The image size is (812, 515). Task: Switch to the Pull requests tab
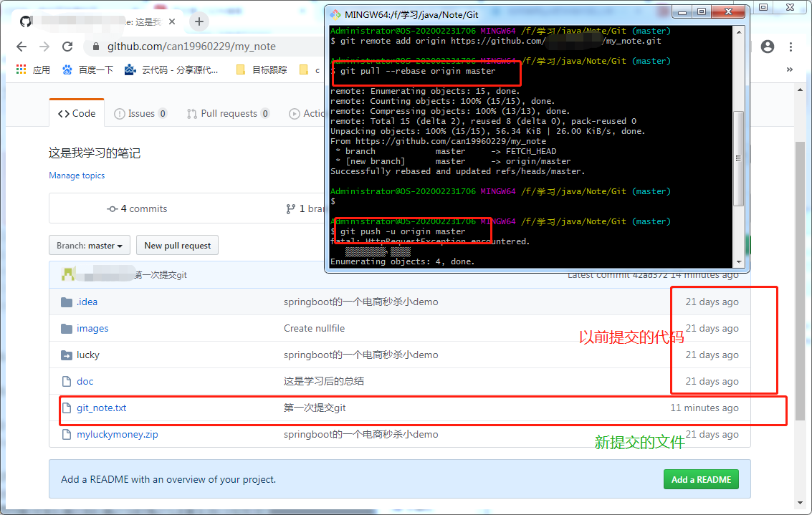(229, 113)
